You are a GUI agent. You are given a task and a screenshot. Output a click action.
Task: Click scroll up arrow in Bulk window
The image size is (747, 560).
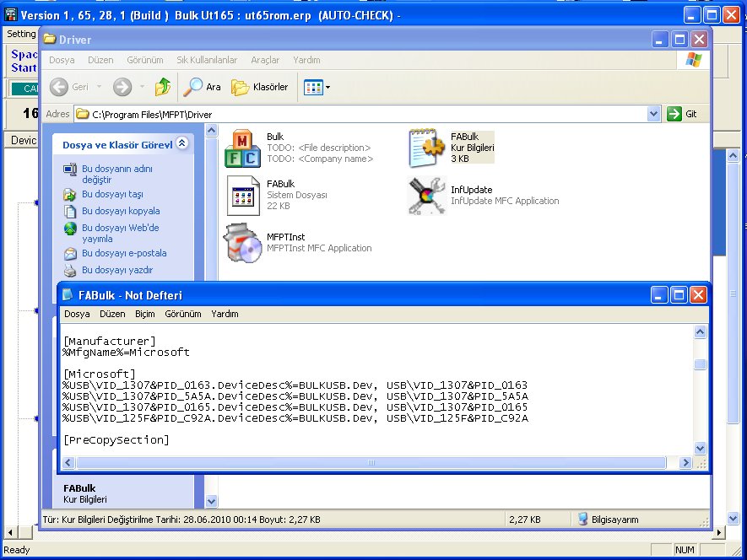(733, 156)
